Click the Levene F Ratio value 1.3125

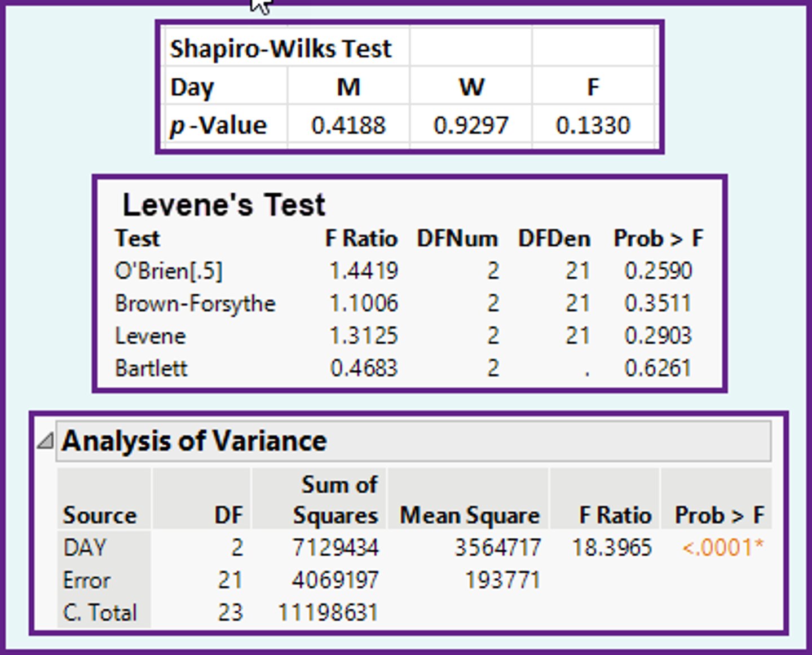pyautogui.click(x=364, y=336)
